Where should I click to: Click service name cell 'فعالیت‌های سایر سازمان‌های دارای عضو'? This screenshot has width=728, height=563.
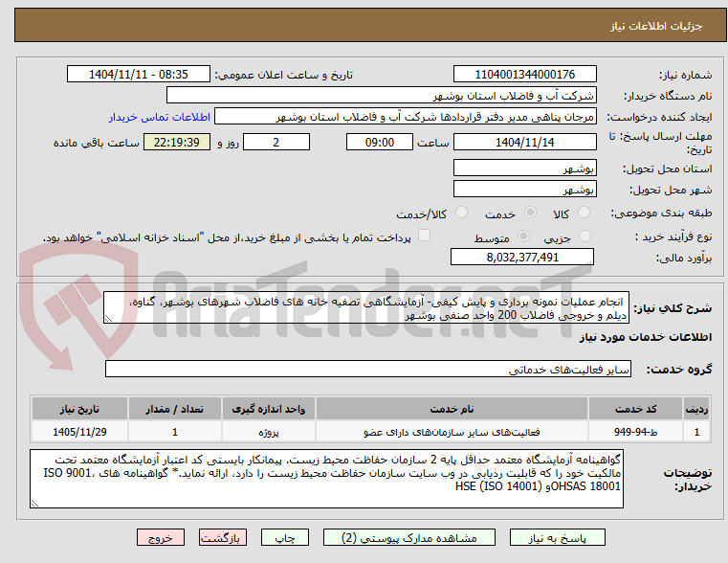(x=452, y=432)
